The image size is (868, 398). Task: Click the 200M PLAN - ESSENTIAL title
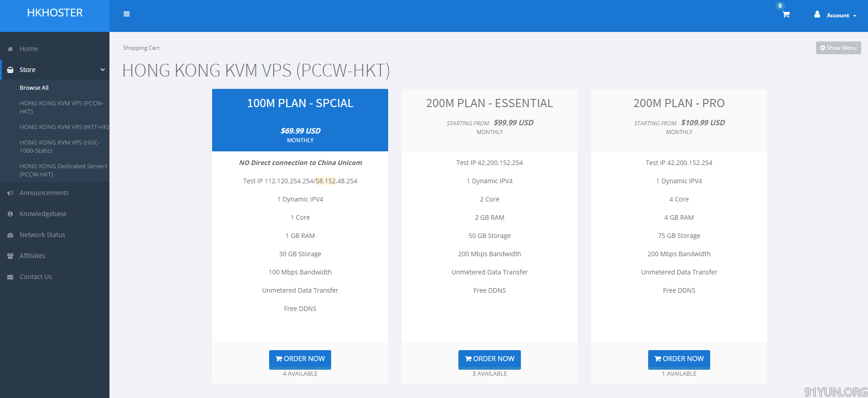(x=489, y=103)
